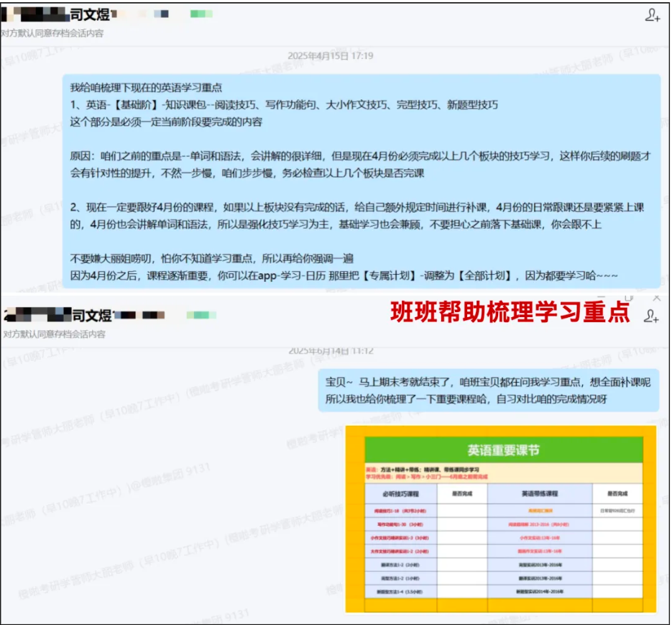
Task: Click the line starting 不要嫌大丽姐唠叨
Action: pos(212,258)
